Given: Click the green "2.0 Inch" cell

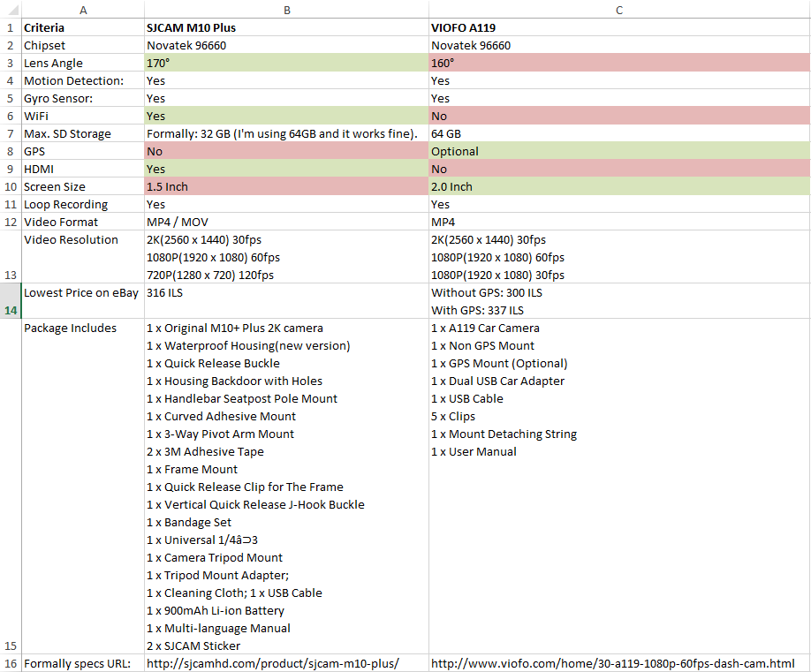Looking at the screenshot, I should tap(618, 186).
